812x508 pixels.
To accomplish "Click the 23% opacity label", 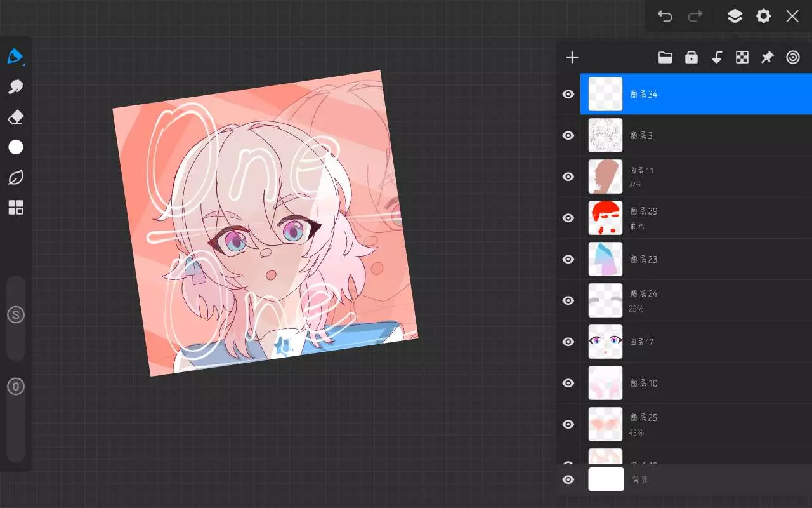I will (x=636, y=309).
